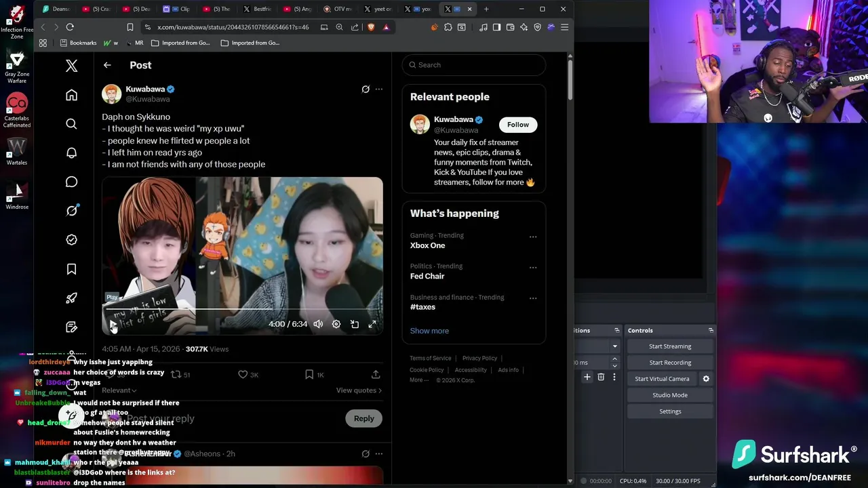Open the more options menu on Kuwabawa's post

tap(379, 89)
